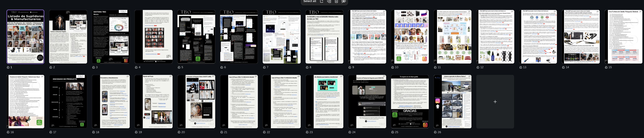Viewport: 644px width, 138px height.
Task: Click the Duplicate page icon in toolbar
Action: pos(329,1)
